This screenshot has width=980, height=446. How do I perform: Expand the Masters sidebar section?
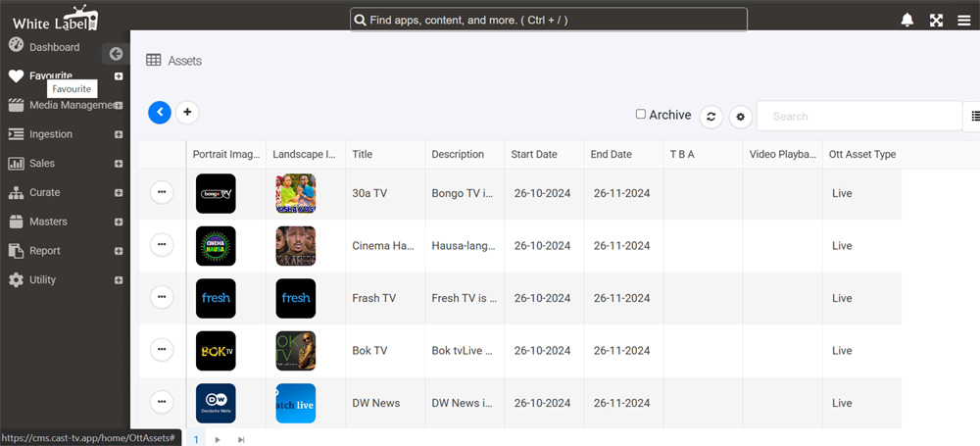click(119, 222)
